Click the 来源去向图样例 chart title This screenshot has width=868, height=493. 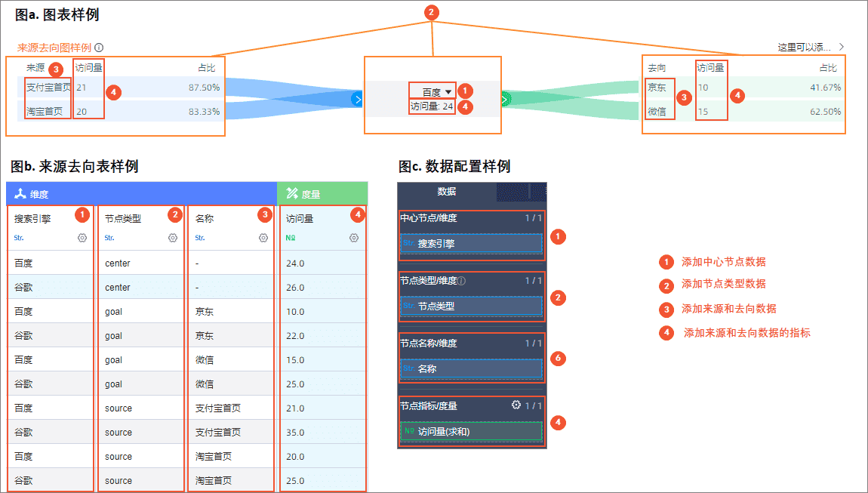coord(54,48)
